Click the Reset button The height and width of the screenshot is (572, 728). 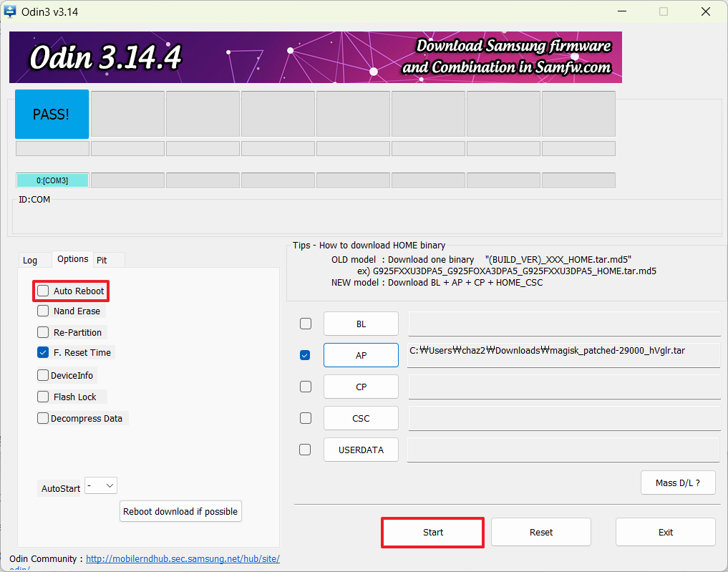pyautogui.click(x=541, y=532)
